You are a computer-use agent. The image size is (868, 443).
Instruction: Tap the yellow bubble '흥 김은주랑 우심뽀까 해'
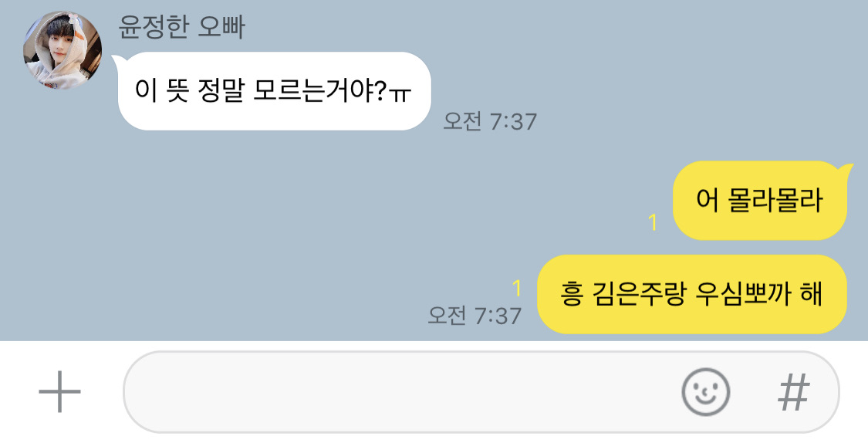click(691, 294)
